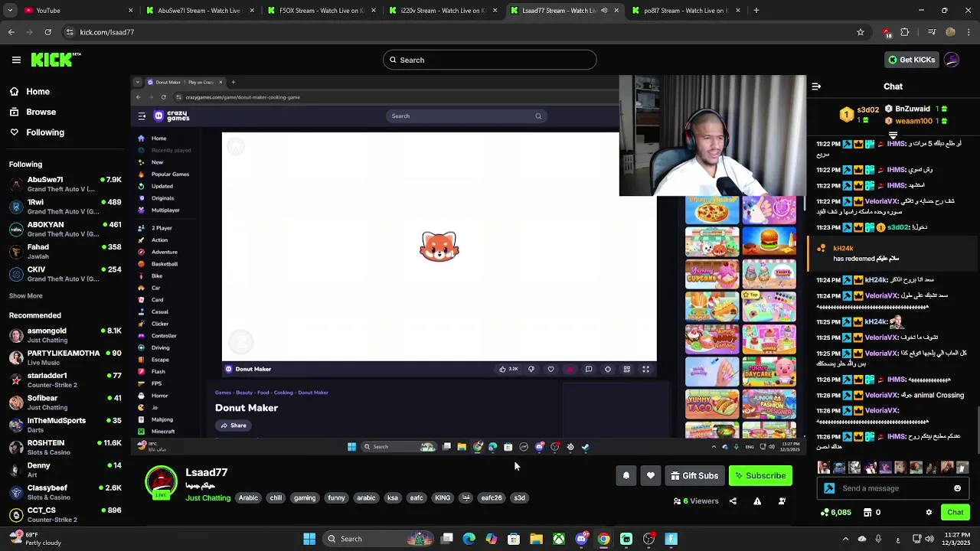The height and width of the screenshot is (551, 980).
Task: Click Lsaad77 streamer avatar
Action: (x=161, y=484)
